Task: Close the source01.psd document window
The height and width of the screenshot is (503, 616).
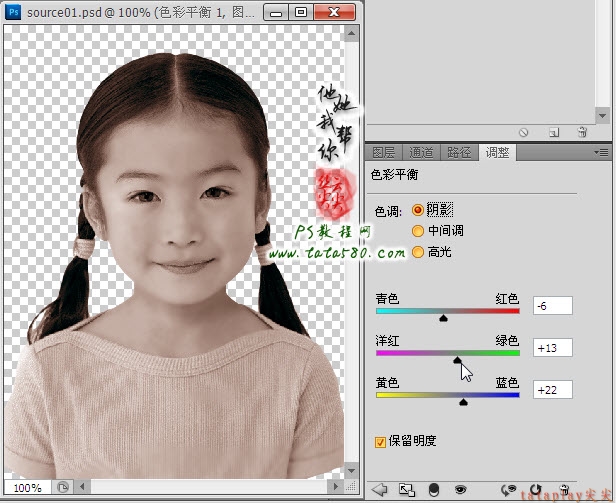Action: point(334,12)
